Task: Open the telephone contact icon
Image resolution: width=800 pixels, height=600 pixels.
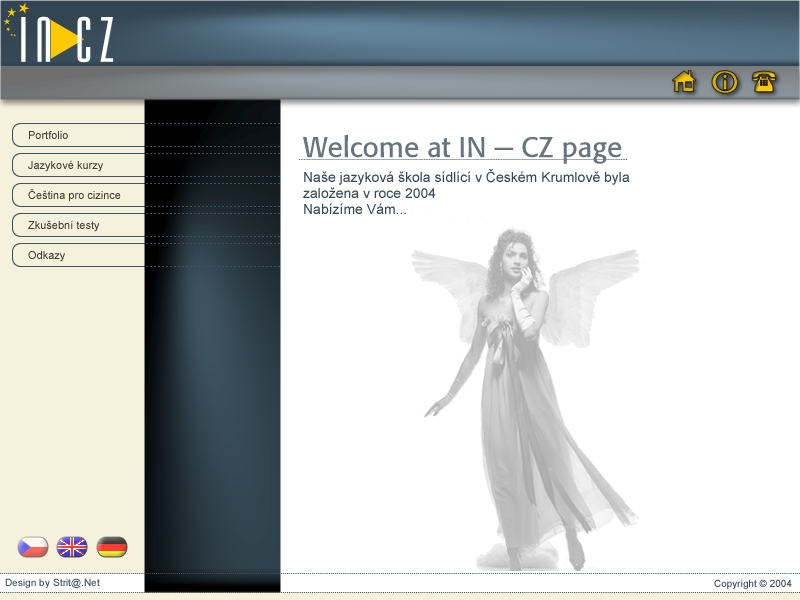Action: click(x=764, y=82)
